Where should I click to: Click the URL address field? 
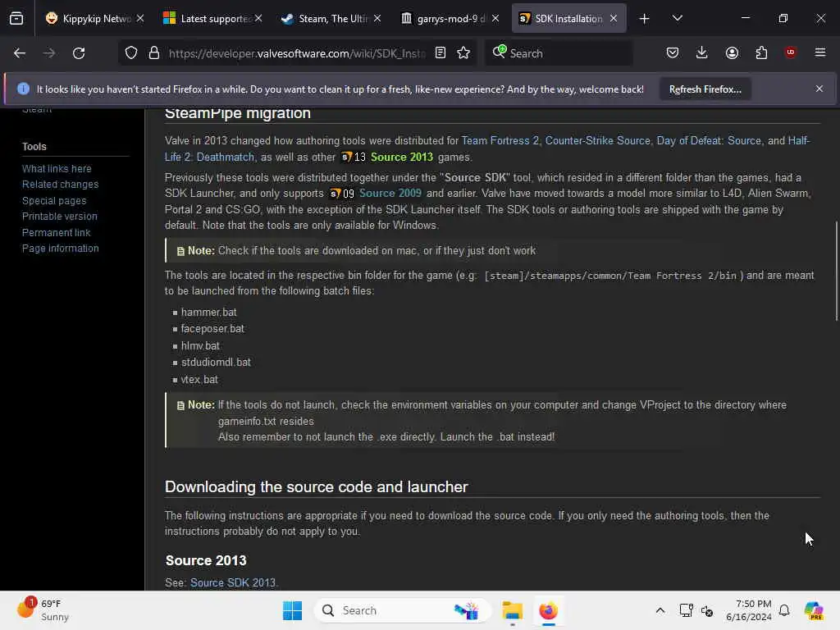pyautogui.click(x=297, y=53)
